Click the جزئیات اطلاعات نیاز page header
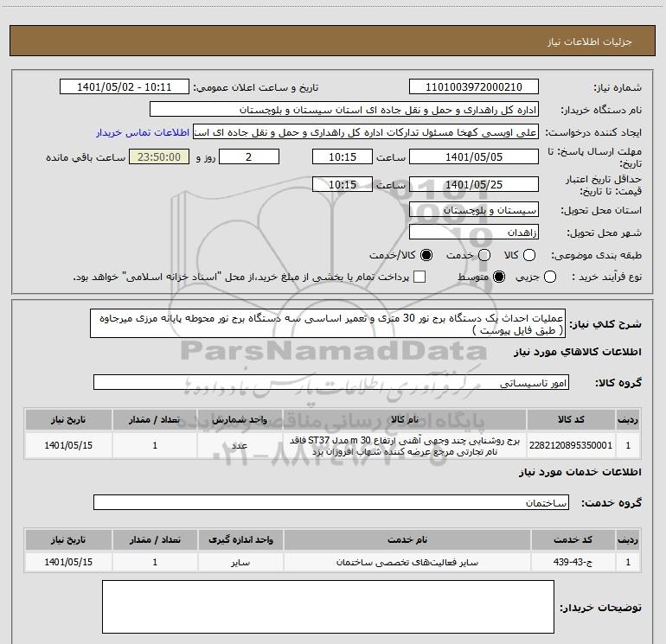This screenshot has width=666, height=644. pyautogui.click(x=589, y=41)
